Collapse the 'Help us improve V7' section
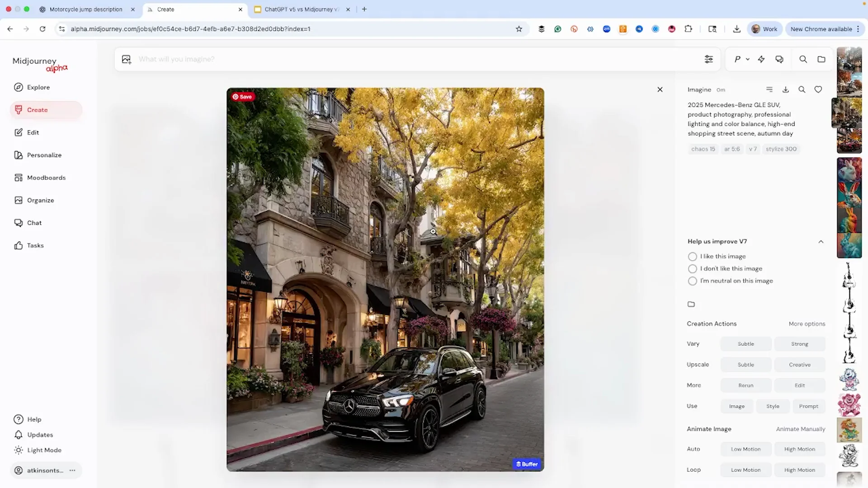 coord(821,241)
